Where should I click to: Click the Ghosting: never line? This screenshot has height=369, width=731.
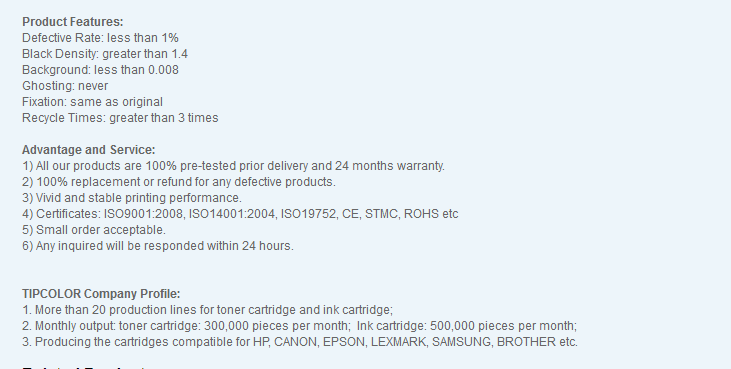(x=65, y=86)
